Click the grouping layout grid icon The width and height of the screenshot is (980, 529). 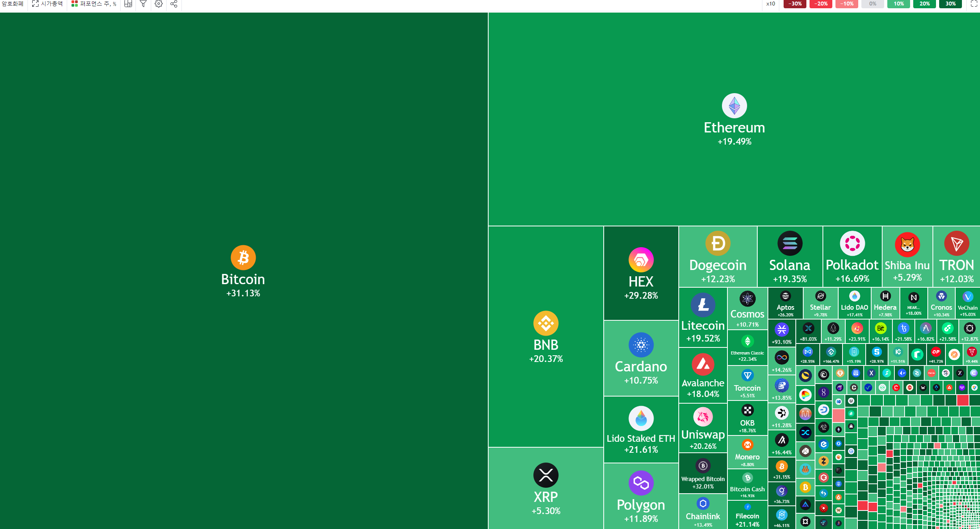pyautogui.click(x=128, y=4)
